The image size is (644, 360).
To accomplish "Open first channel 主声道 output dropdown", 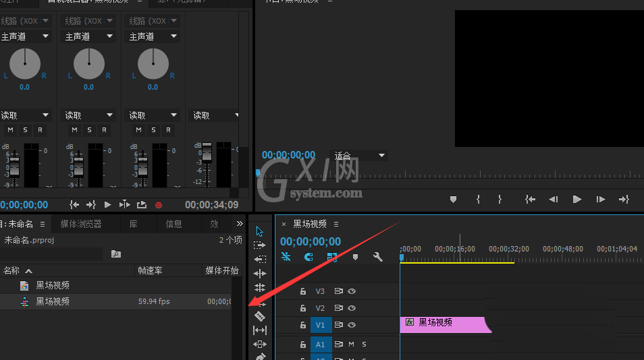I will (x=25, y=36).
